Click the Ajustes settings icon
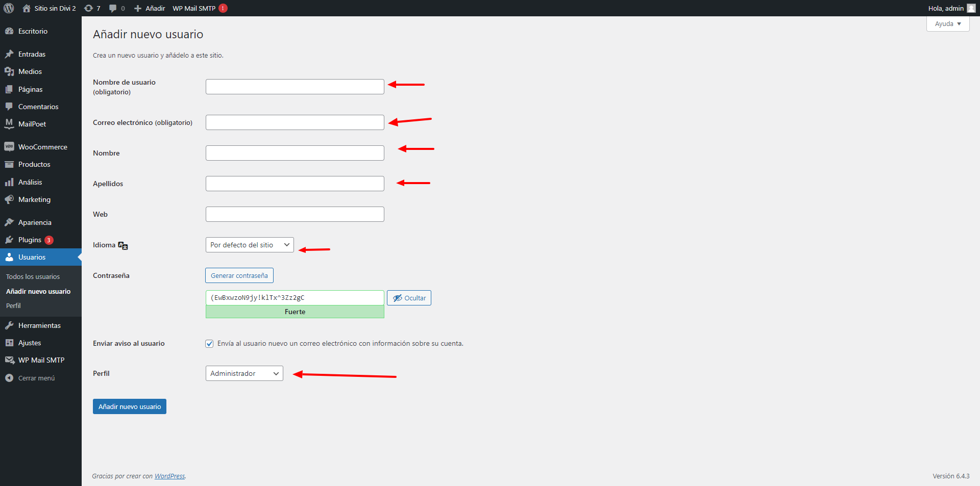980x486 pixels. [9, 343]
